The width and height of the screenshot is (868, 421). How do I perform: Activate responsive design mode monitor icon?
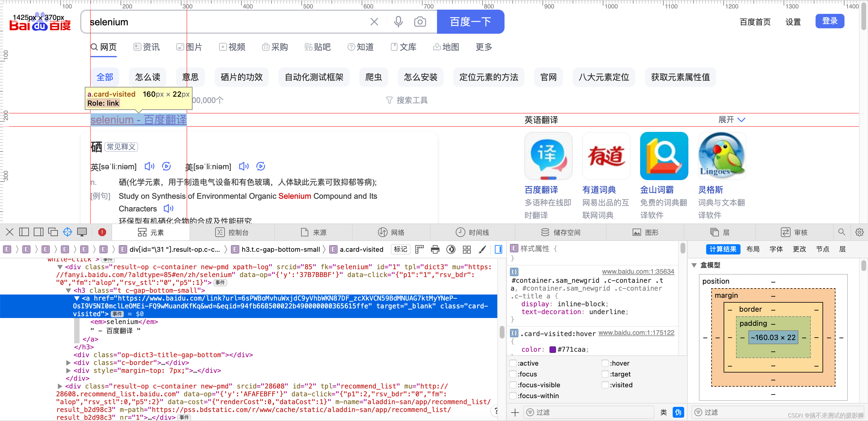point(82,232)
